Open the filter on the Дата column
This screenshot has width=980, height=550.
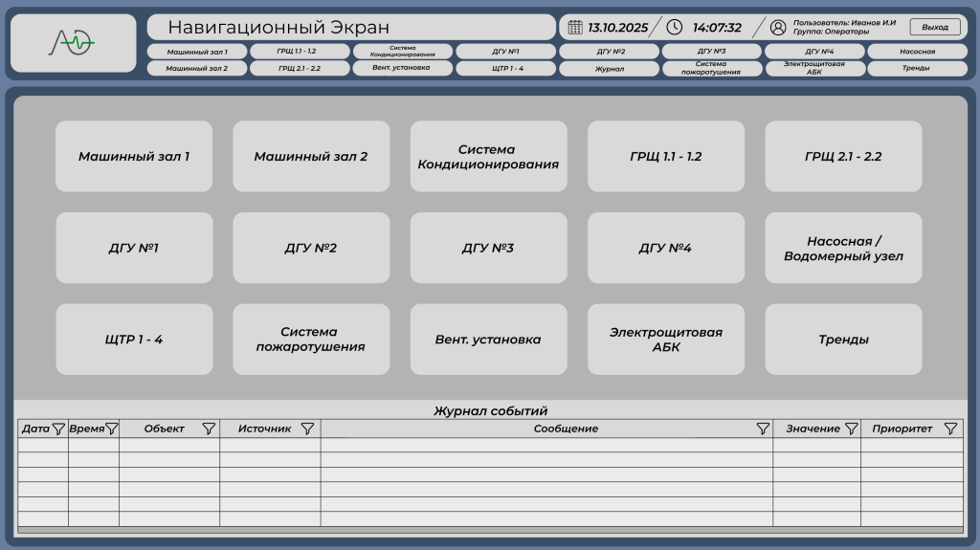(x=58, y=429)
